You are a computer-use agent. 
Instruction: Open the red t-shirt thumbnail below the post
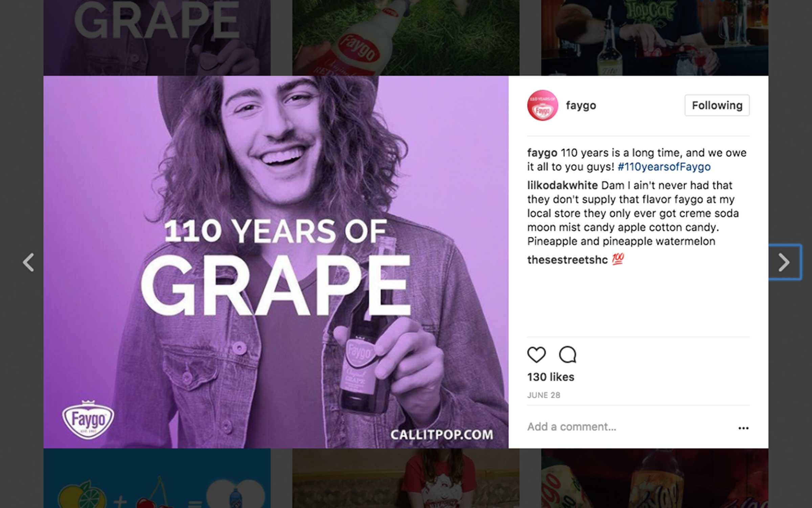[x=406, y=478]
